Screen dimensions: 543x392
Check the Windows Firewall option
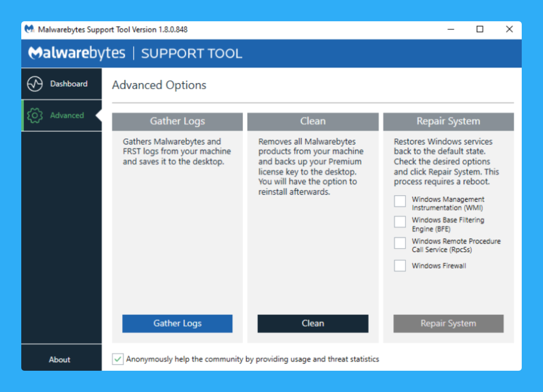pos(400,266)
